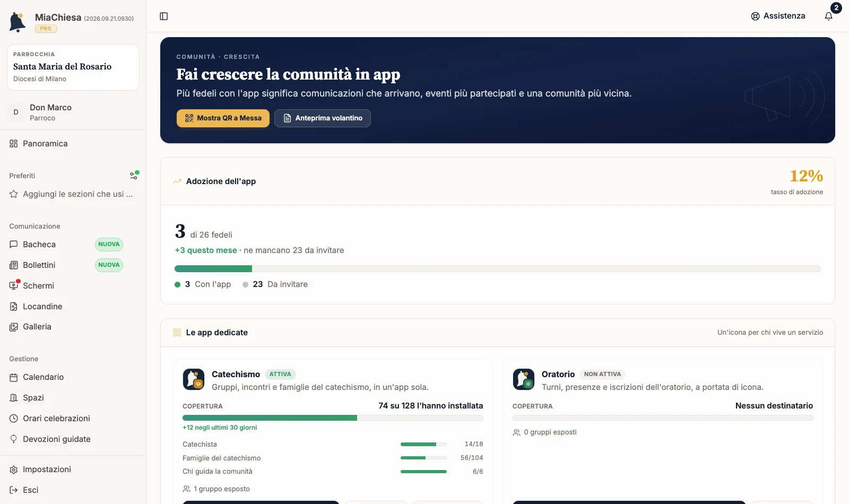Select the Santa Maria del Rosario parish card
The height and width of the screenshot is (504, 849).
tap(73, 67)
